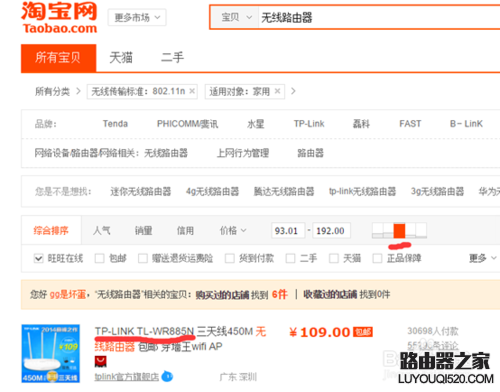Click the 30698人付款 text

click(x=433, y=331)
